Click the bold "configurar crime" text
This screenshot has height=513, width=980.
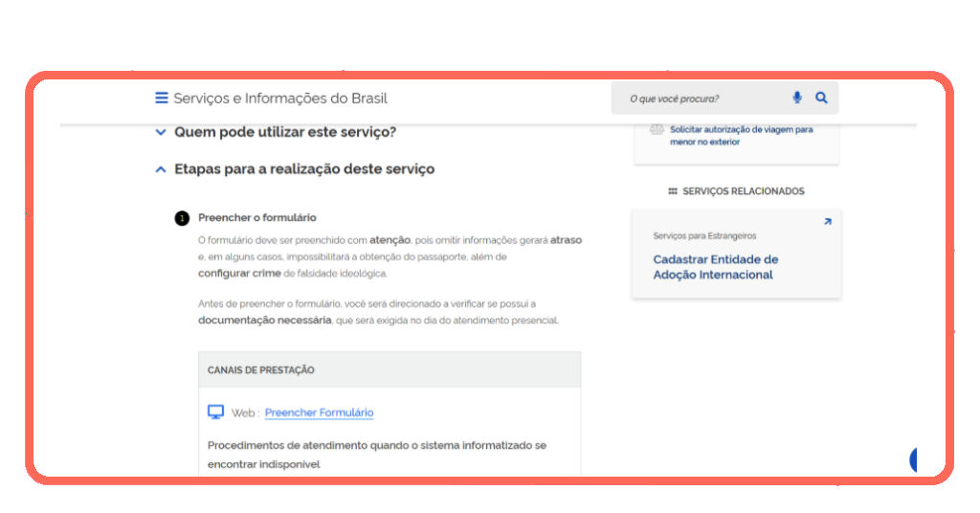point(239,273)
